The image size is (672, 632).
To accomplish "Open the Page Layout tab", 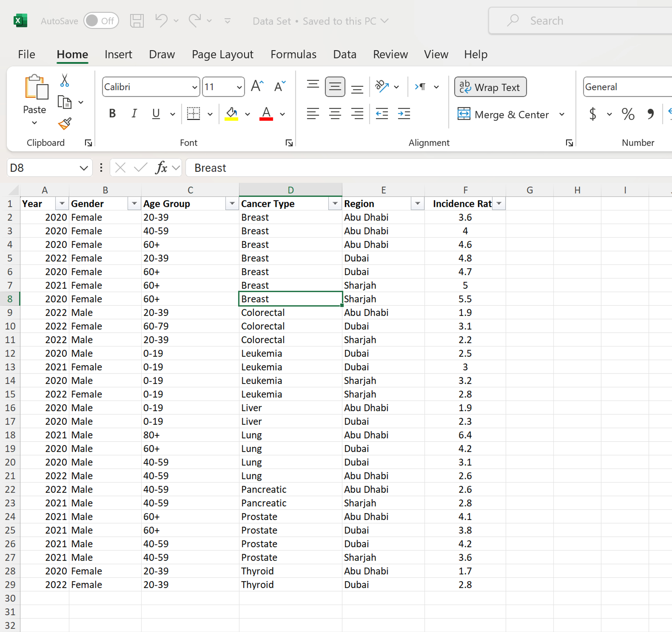I will 222,54.
